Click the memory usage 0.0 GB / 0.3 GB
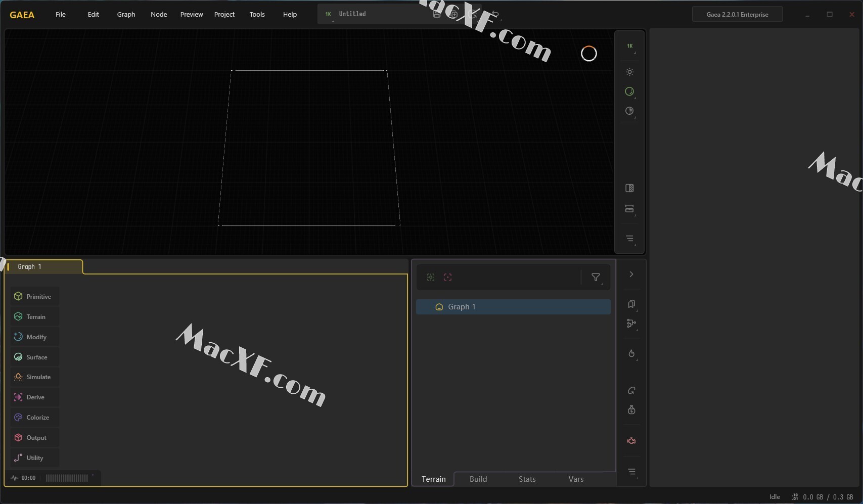 pyautogui.click(x=828, y=497)
